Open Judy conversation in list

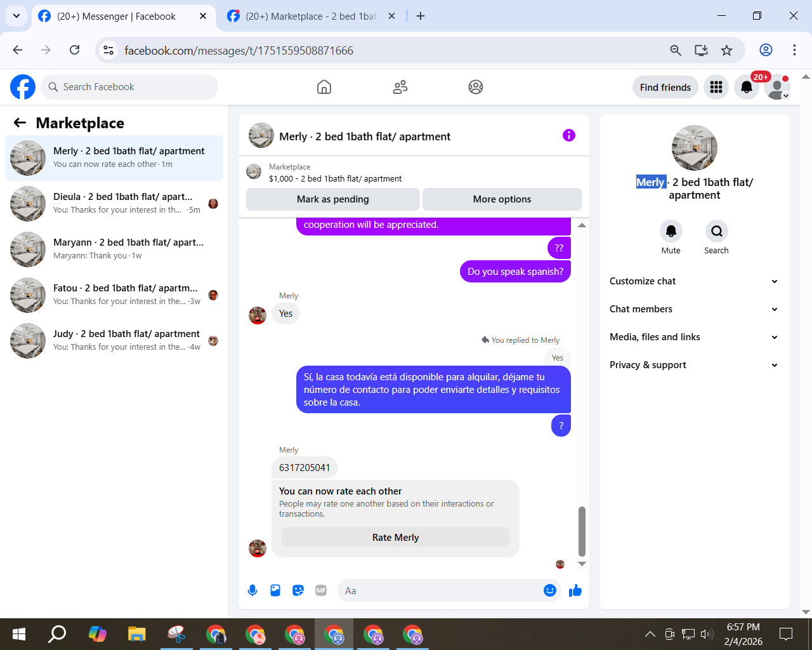pos(114,340)
